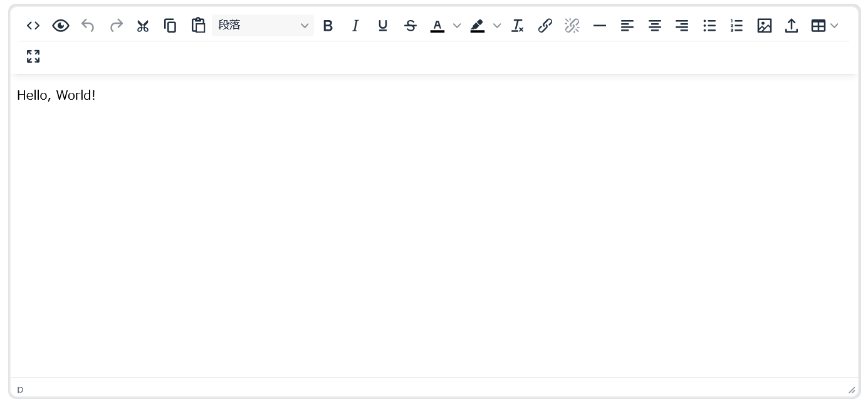This screenshot has height=402, width=868.
Task: Toggle bold formatting
Action: pos(328,26)
